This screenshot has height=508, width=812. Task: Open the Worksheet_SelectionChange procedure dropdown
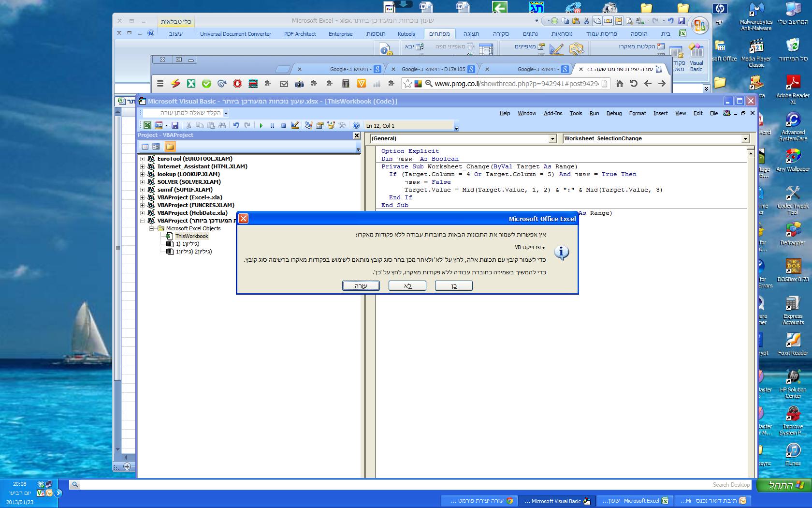pyautogui.click(x=745, y=139)
